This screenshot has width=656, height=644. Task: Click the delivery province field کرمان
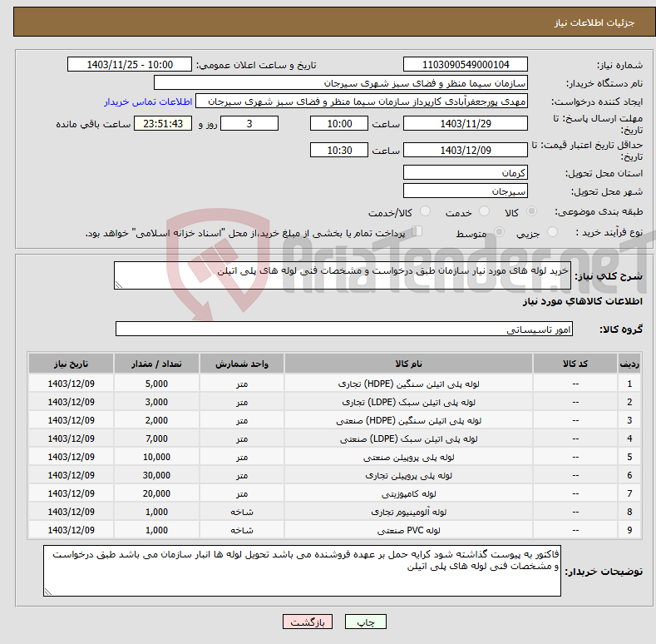coord(466,172)
